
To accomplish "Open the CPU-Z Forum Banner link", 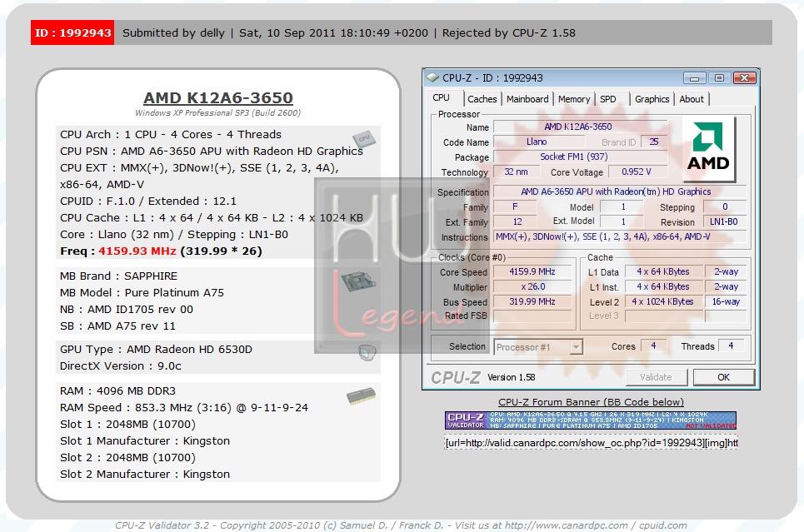I will click(591, 402).
